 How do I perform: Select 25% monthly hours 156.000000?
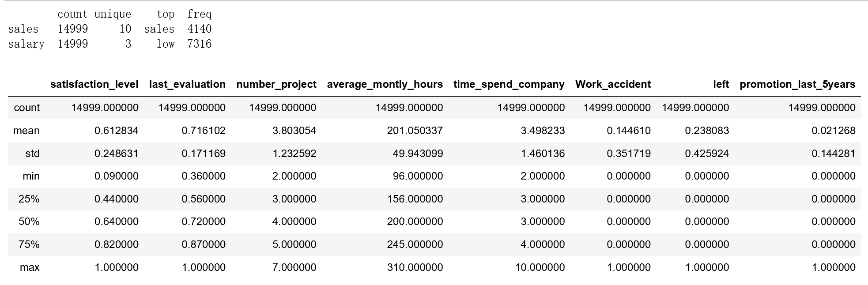coord(415,199)
